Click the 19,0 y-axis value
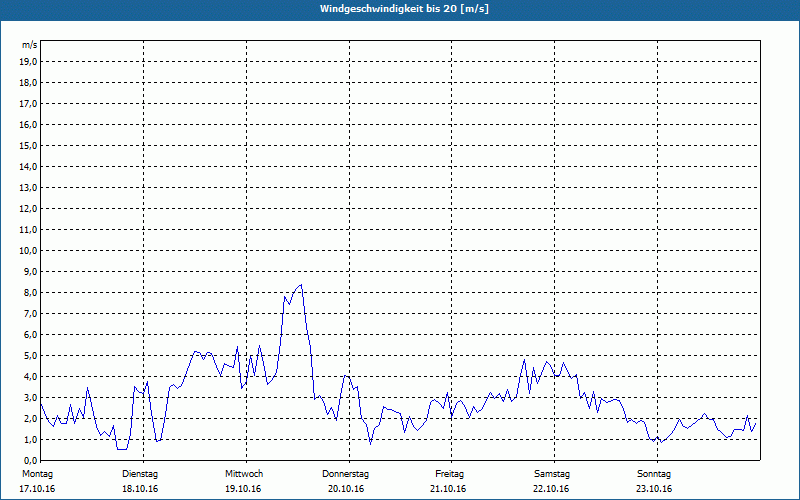 pyautogui.click(x=28, y=62)
